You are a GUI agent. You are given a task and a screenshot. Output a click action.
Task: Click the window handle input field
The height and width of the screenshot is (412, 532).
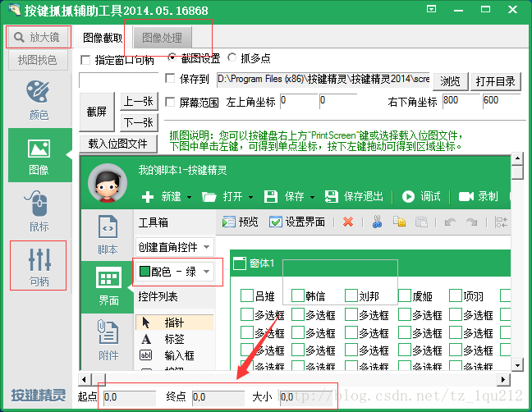point(119,80)
